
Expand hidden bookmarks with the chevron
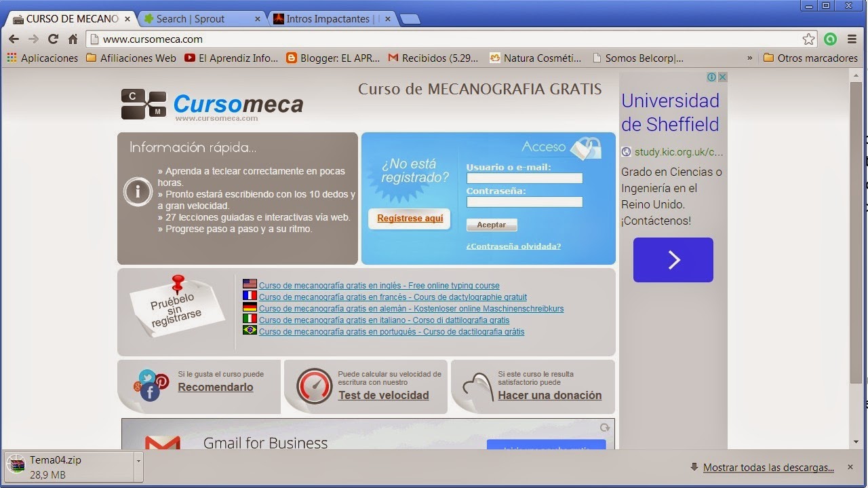tap(750, 58)
